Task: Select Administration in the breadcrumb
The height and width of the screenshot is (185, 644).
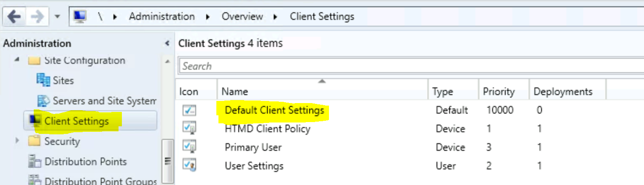Action: (x=162, y=16)
